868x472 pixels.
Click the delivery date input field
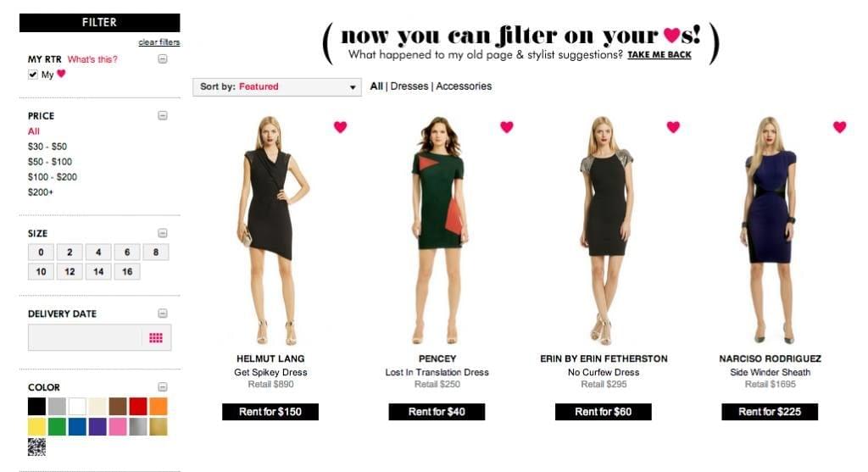85,337
